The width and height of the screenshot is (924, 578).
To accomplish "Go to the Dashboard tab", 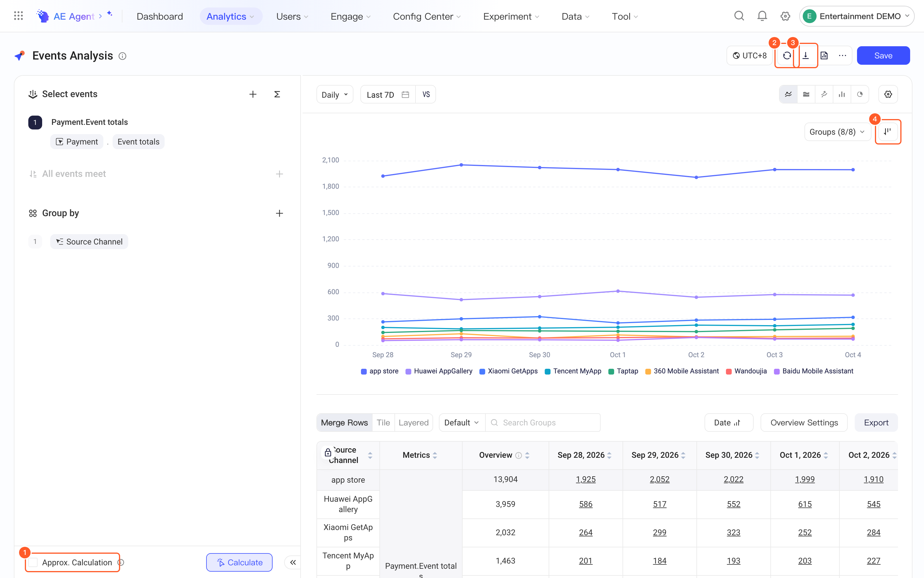I will click(160, 16).
